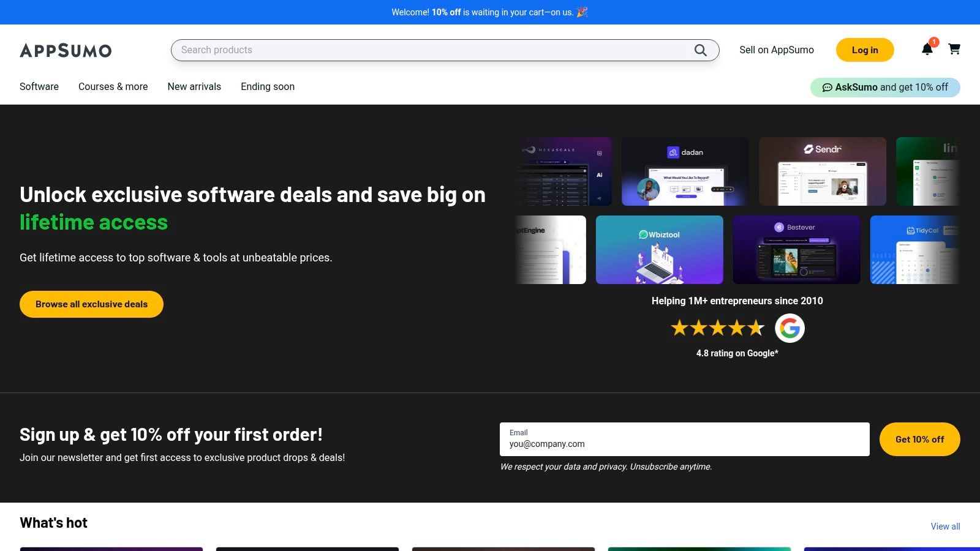Click the Google logo next to the rating
Viewport: 980px width, 551px height.
tap(790, 328)
